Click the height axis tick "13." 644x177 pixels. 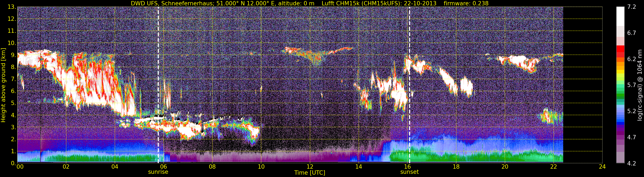[12, 7]
